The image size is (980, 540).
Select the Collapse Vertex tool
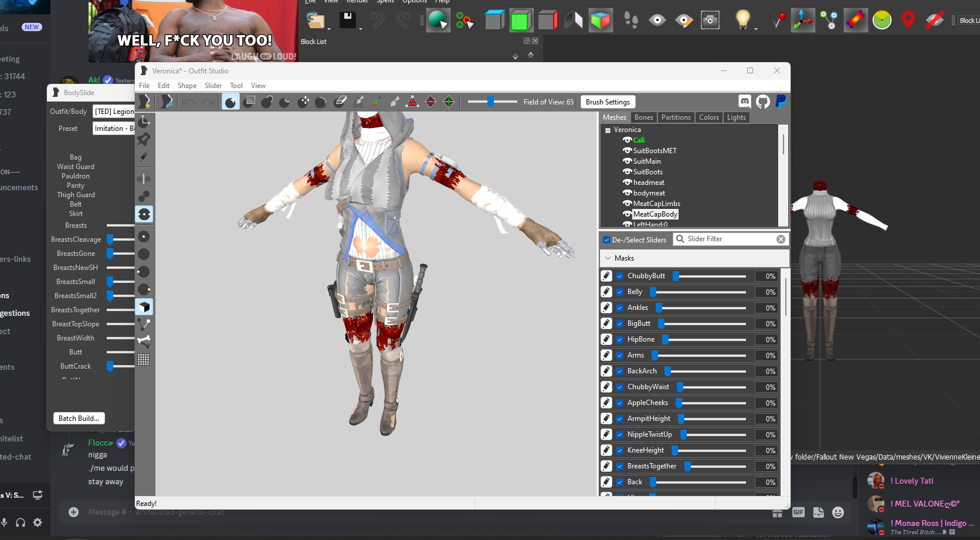tap(412, 102)
